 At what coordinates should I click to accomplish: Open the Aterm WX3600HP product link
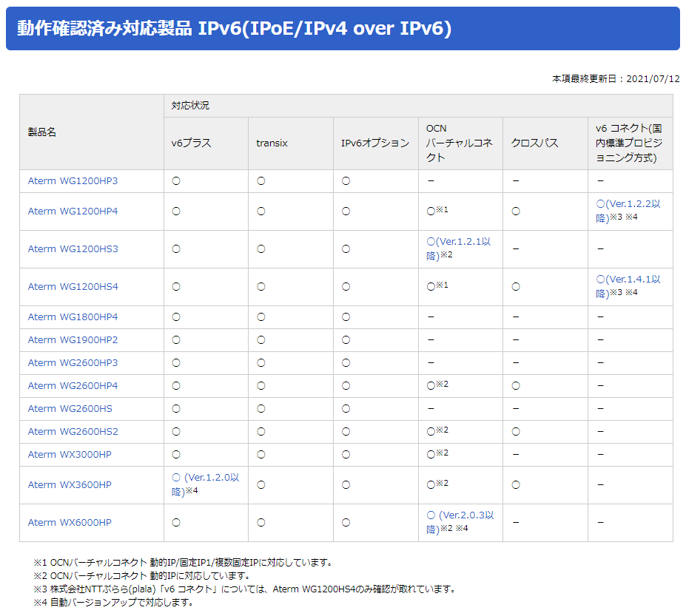point(70,485)
